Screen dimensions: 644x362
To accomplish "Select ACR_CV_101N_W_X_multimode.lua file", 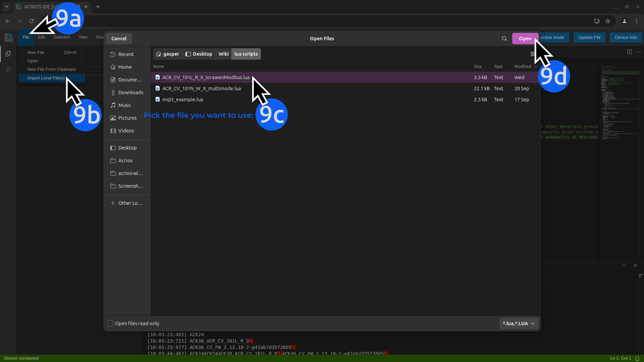I will coord(201,88).
